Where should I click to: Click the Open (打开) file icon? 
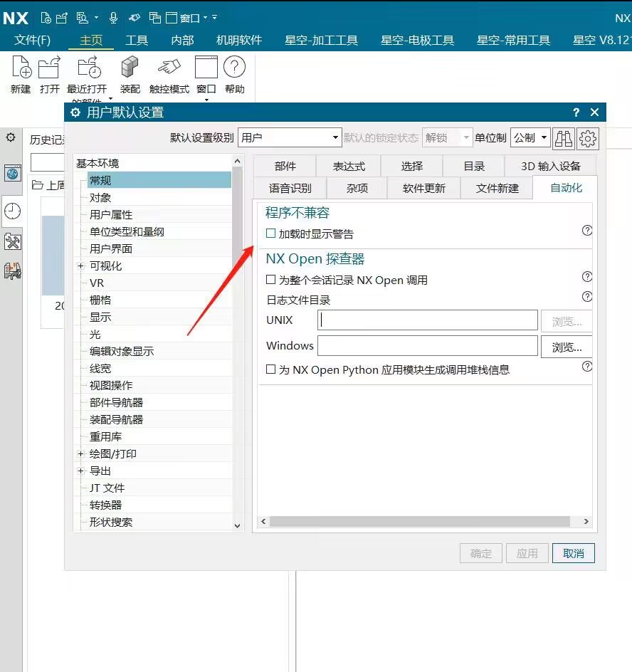click(49, 68)
